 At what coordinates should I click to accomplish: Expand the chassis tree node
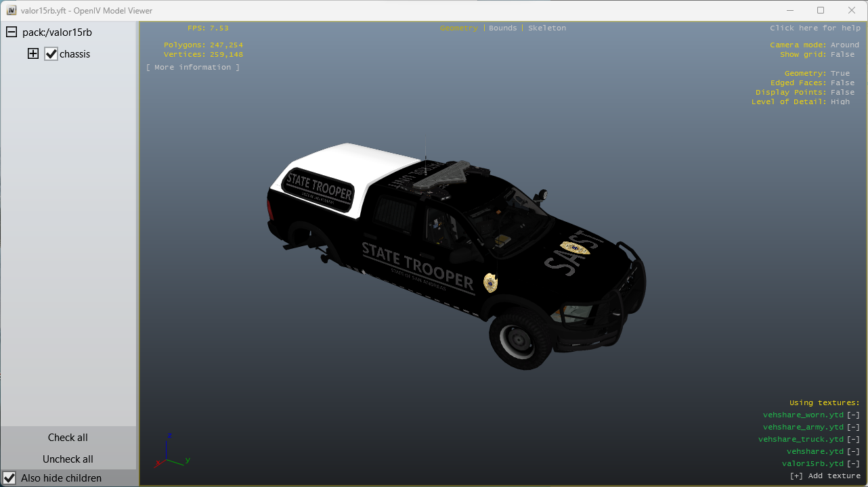[33, 54]
